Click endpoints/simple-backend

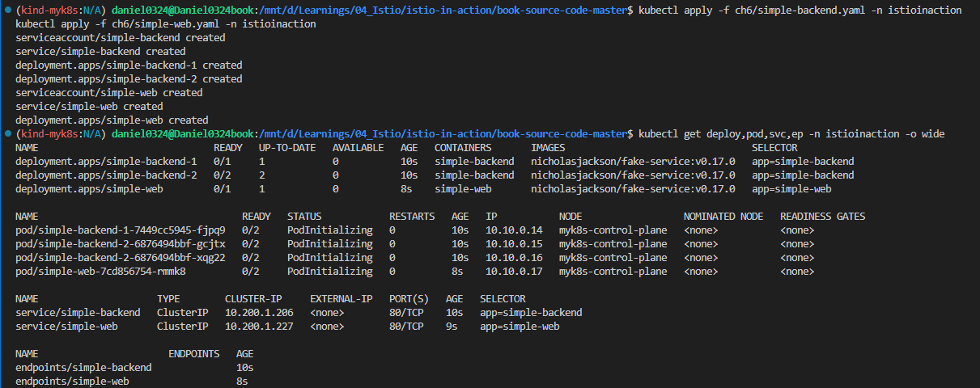point(83,368)
